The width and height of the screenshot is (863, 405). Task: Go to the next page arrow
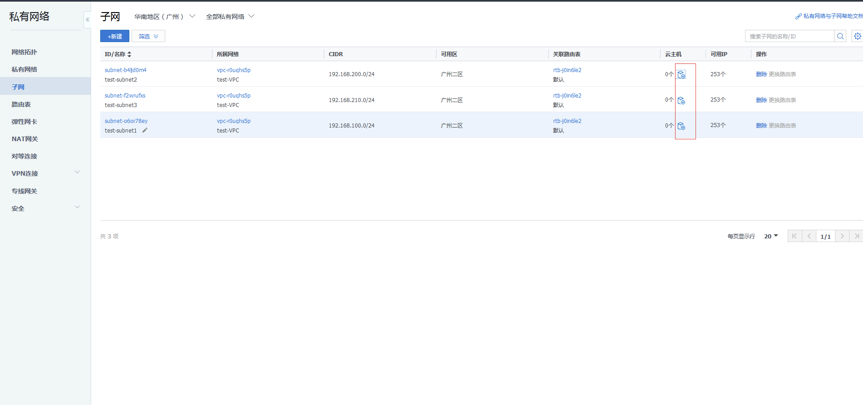pyautogui.click(x=842, y=236)
